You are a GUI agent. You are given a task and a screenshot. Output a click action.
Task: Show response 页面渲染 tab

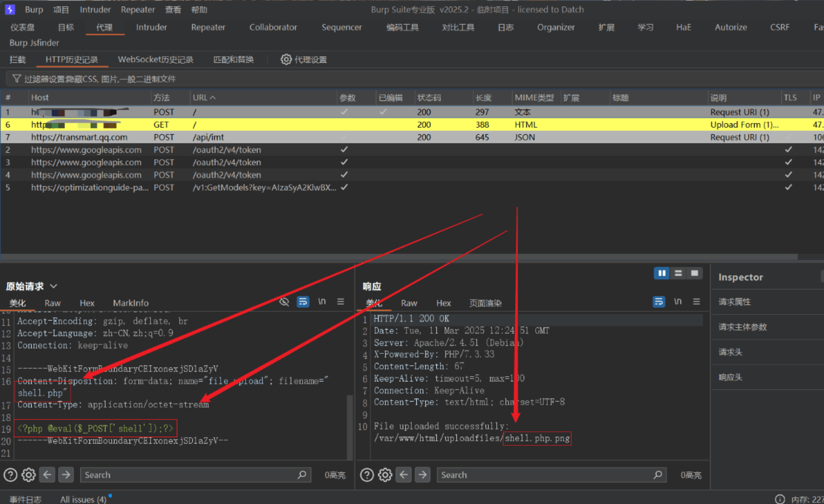coord(485,303)
